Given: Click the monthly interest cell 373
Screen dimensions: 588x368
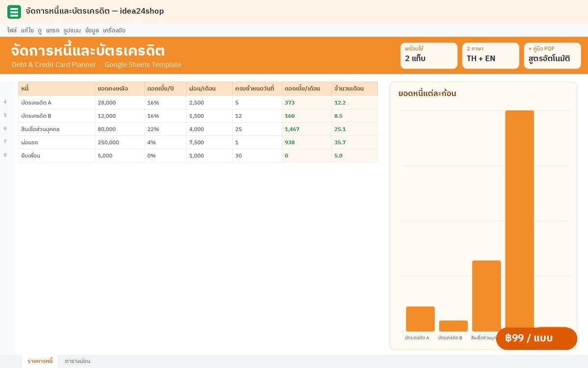Looking at the screenshot, I should 307,103.
